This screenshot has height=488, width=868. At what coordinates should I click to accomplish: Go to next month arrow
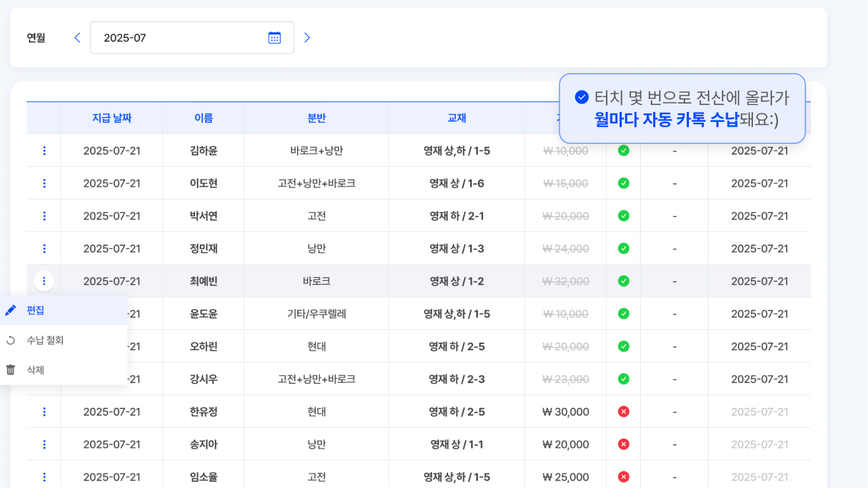click(x=307, y=37)
